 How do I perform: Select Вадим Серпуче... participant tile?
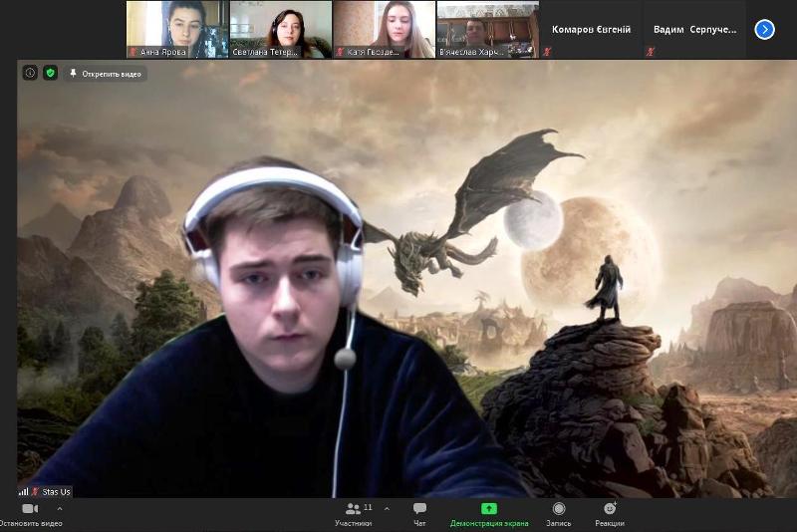[694, 30]
